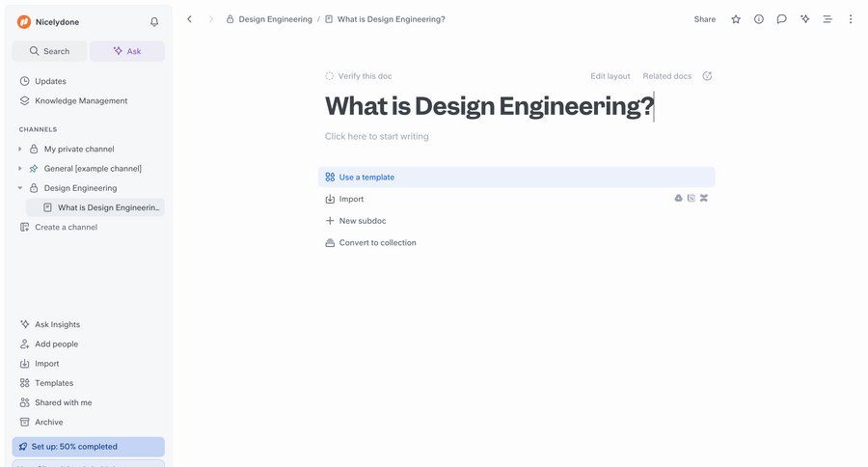The height and width of the screenshot is (467, 868).
Task: Open the notifications bell
Action: [x=154, y=21]
